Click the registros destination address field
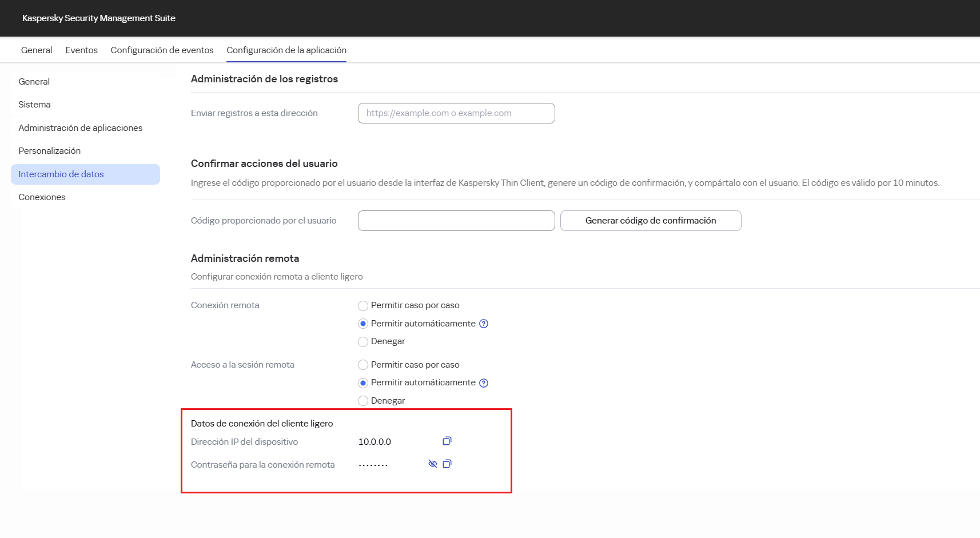 pyautogui.click(x=456, y=113)
